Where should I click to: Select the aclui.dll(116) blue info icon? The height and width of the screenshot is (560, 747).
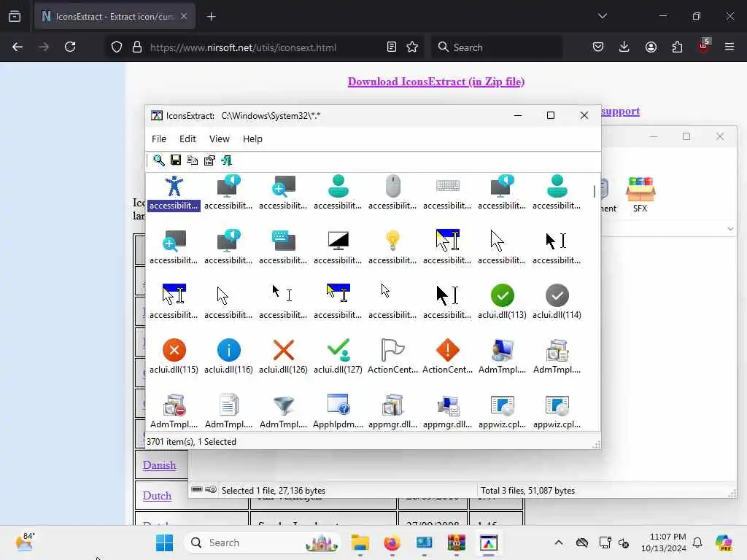tap(228, 350)
